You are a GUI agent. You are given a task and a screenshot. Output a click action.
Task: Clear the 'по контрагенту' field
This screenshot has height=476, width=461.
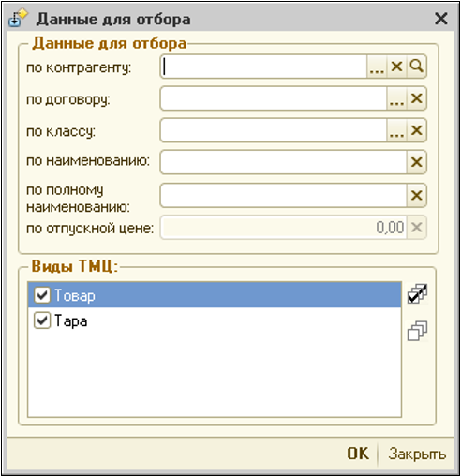pos(396,67)
